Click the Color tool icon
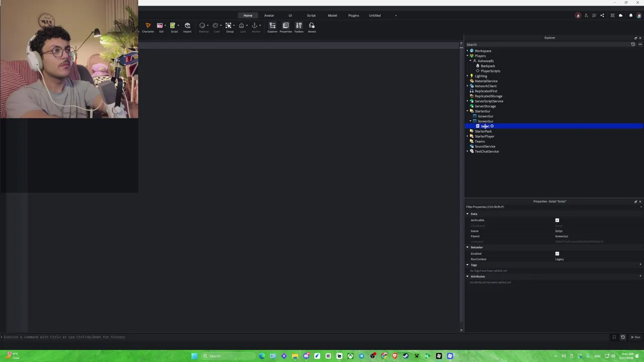Viewport: 644px width, 362px height. 215,25
